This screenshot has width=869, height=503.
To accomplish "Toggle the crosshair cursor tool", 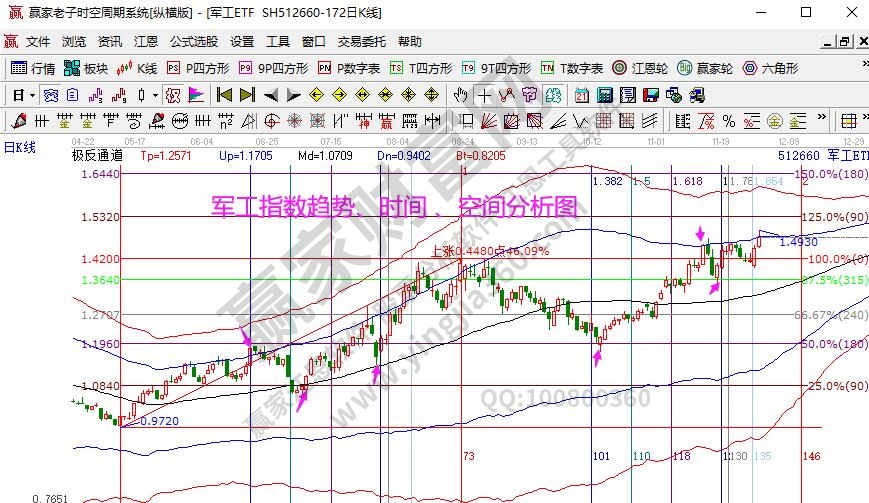I will [484, 95].
